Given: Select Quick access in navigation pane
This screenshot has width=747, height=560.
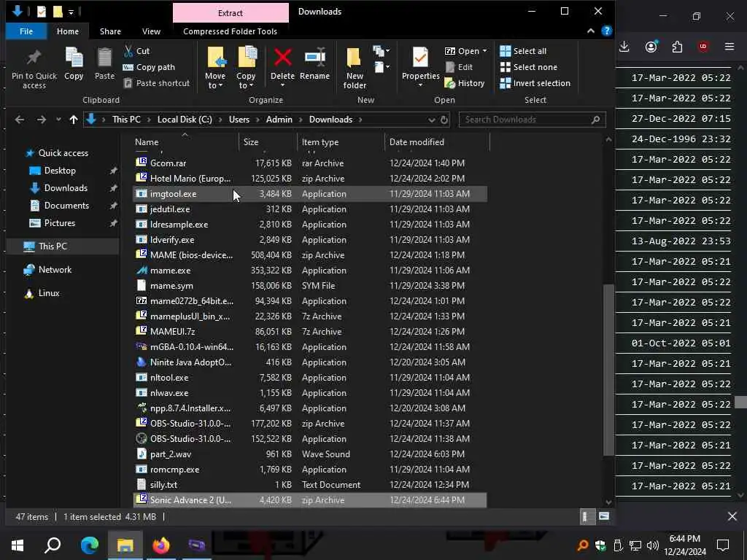Looking at the screenshot, I should [63, 153].
